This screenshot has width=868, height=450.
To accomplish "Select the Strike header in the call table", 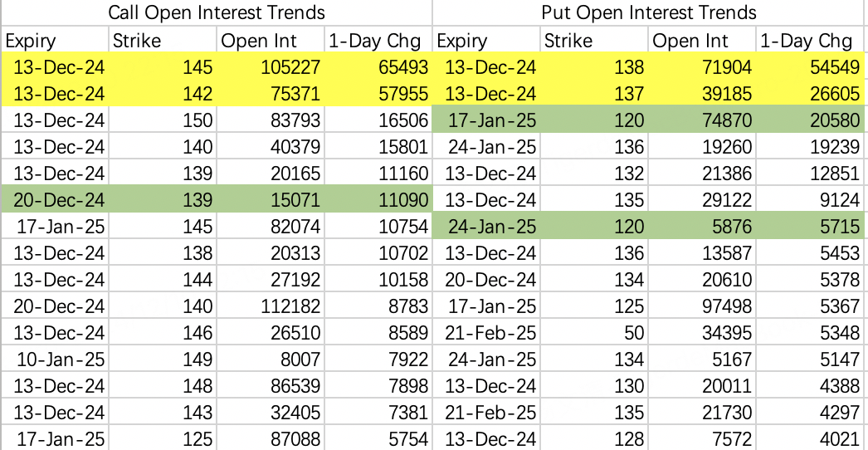I will pos(137,41).
